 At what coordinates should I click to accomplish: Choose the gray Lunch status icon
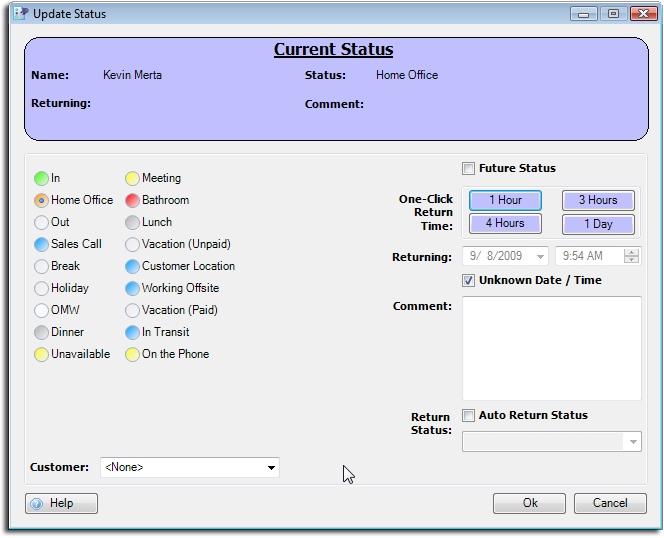click(x=132, y=223)
